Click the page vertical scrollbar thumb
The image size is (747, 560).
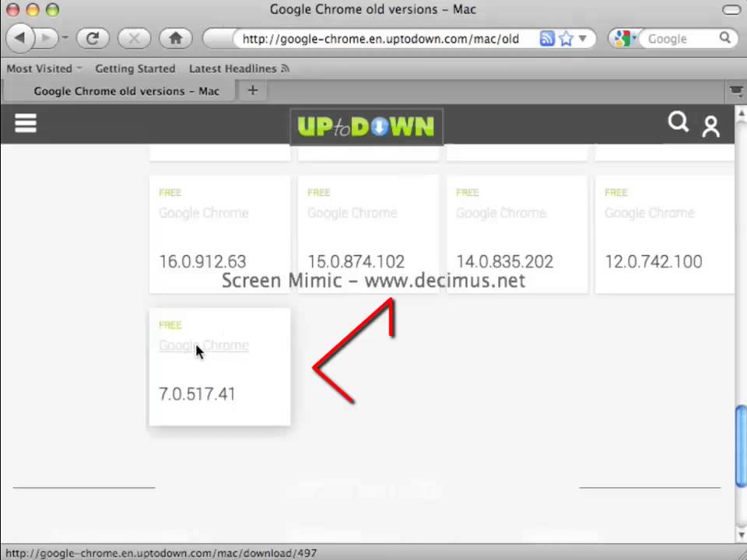(x=741, y=446)
